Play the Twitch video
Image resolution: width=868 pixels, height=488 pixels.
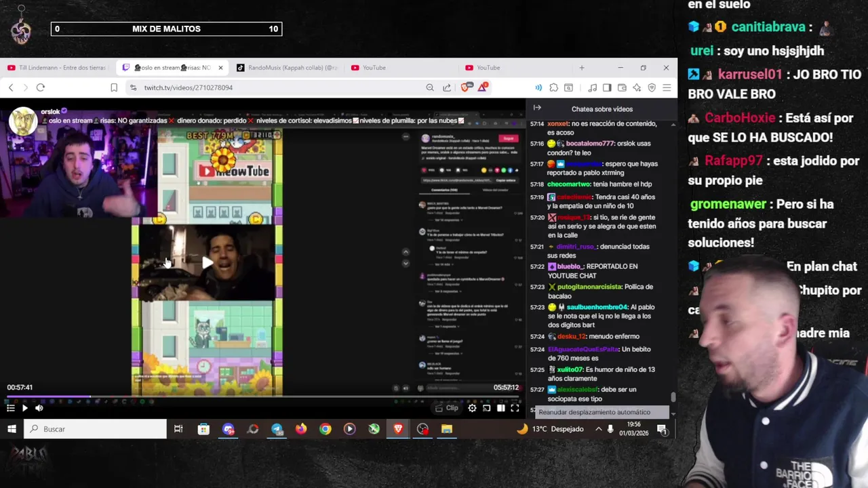pyautogui.click(x=24, y=408)
